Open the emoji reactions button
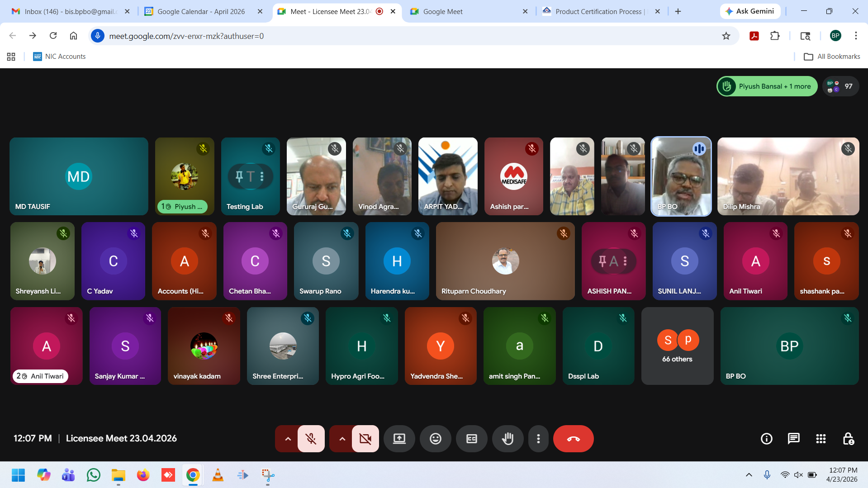868x488 pixels. [435, 439]
